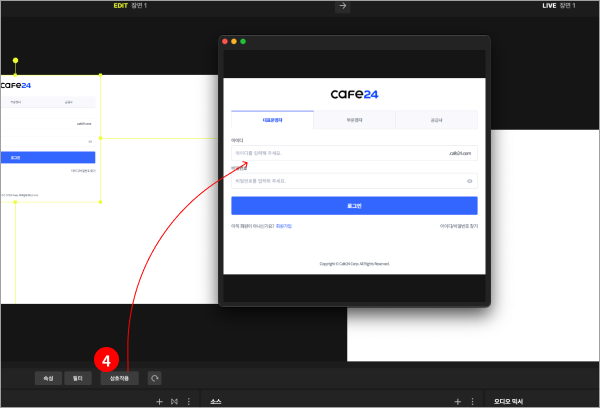Click the .cafe24.com suffix text in the interaction window
Viewport: 600px width, 408px height.
coord(460,153)
